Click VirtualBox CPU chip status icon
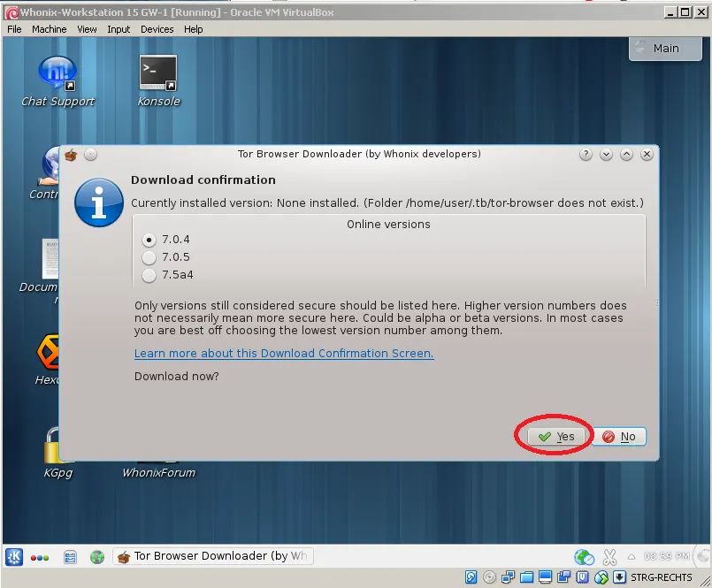 tap(583, 577)
